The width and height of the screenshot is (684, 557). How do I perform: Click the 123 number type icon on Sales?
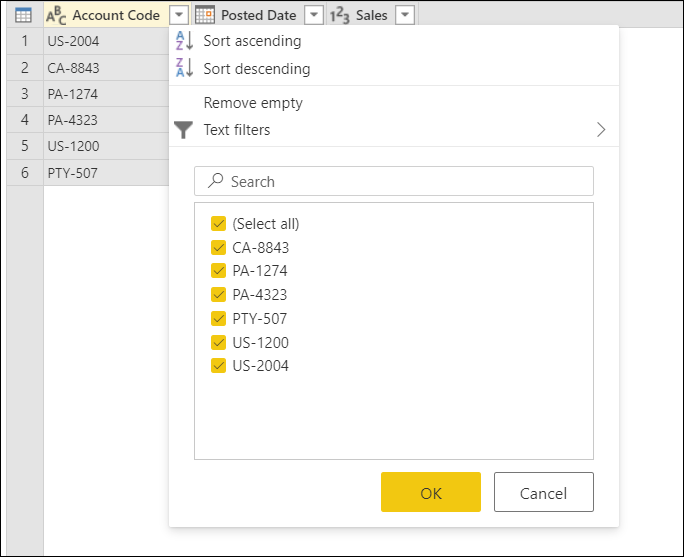[x=339, y=16]
